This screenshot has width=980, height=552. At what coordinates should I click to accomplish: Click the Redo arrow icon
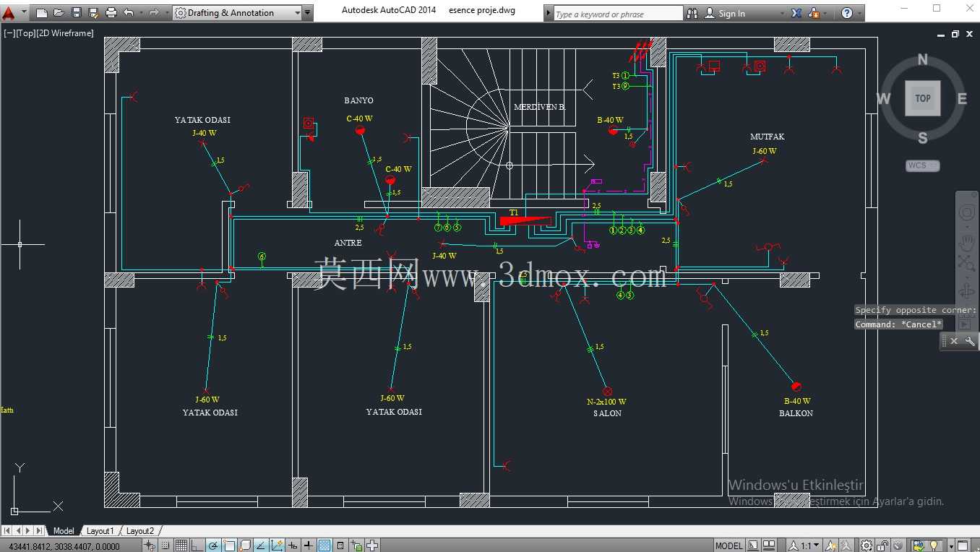pos(154,13)
